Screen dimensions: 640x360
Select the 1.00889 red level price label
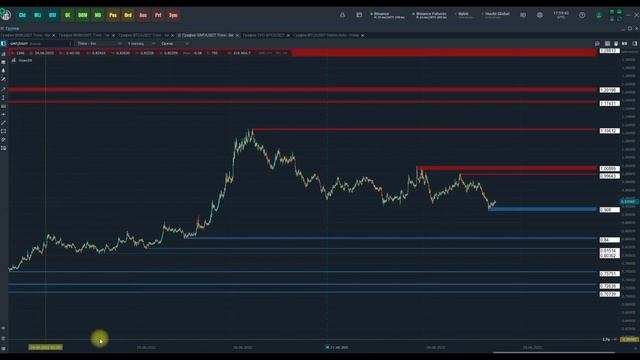click(609, 169)
